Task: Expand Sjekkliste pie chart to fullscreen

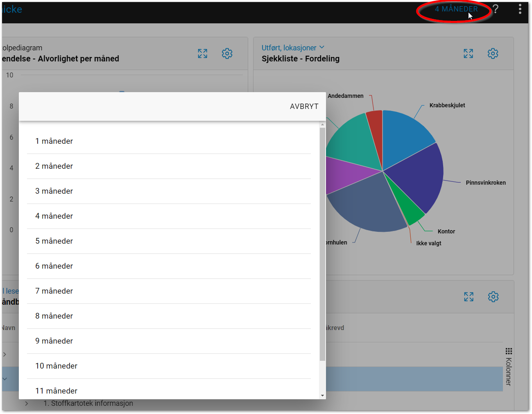Action: [468, 54]
